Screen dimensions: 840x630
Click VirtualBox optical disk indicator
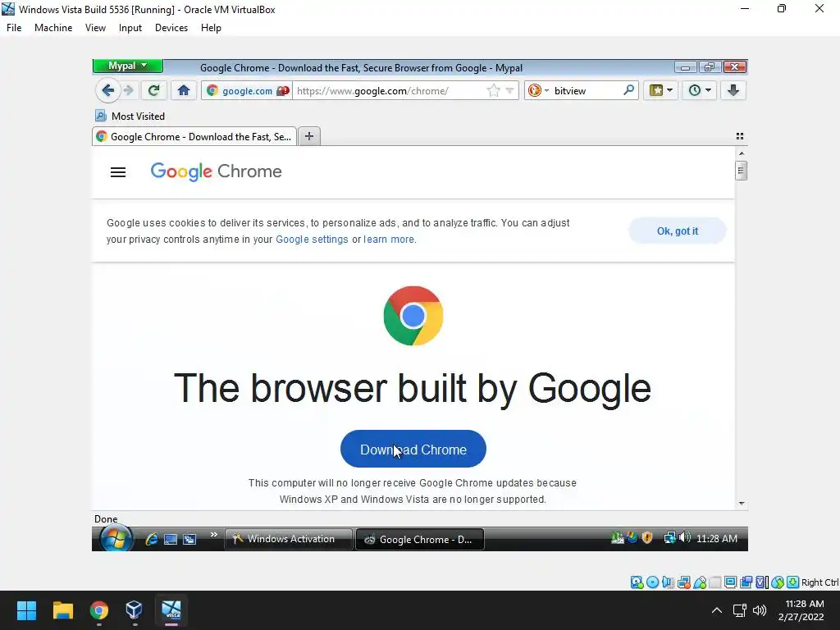652,582
